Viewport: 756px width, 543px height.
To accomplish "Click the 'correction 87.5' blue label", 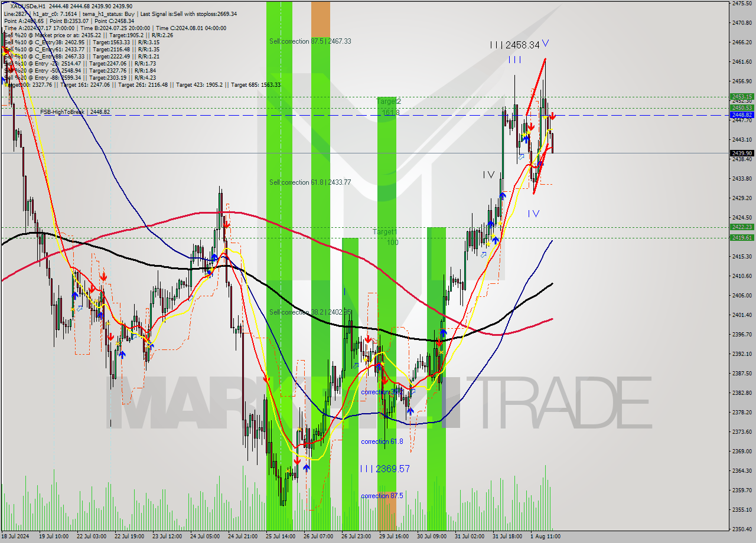I will coord(382,496).
